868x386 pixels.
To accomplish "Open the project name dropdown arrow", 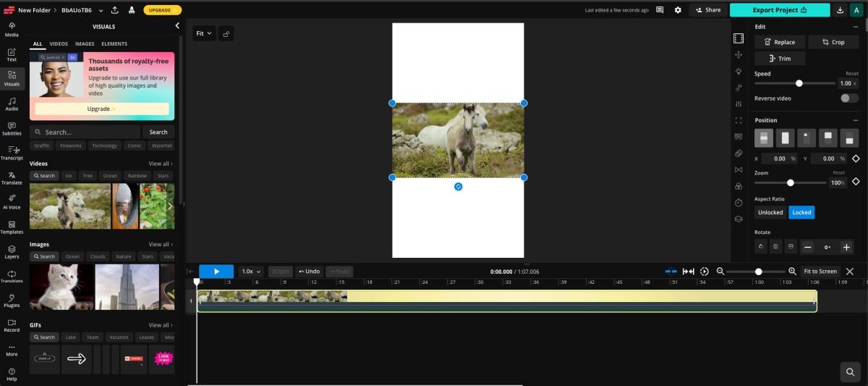I will click(x=101, y=10).
